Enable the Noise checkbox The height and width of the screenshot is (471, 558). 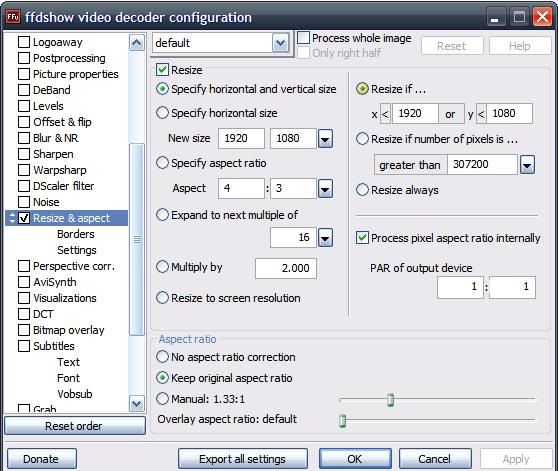[24, 202]
